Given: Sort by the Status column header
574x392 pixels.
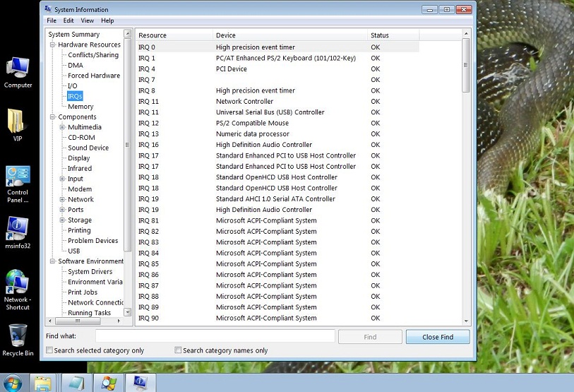Looking at the screenshot, I should pyautogui.click(x=393, y=35).
